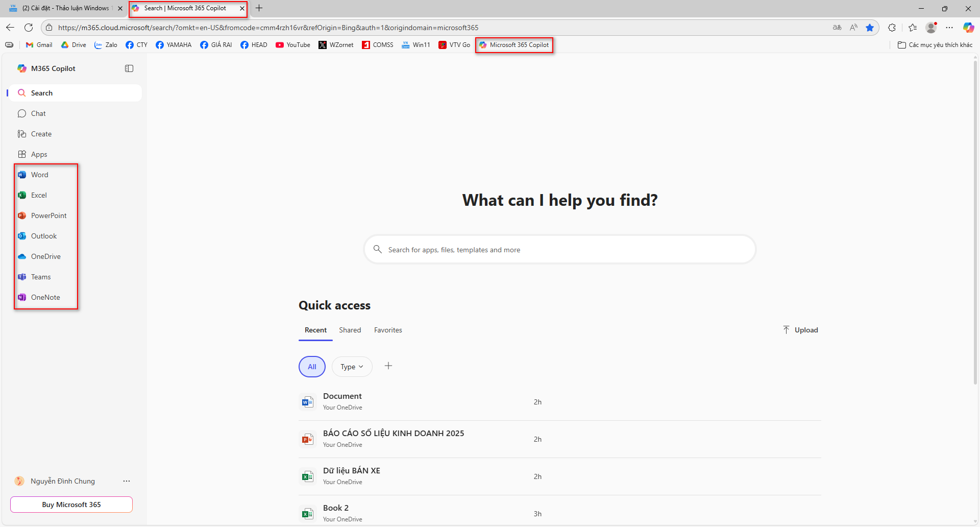
Task: Open the VTV Go bookmark
Action: point(454,45)
